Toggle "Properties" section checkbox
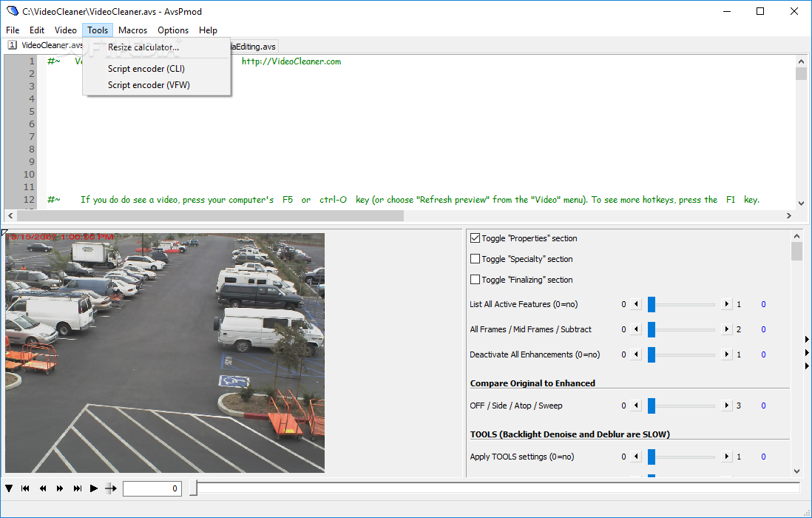 click(475, 238)
